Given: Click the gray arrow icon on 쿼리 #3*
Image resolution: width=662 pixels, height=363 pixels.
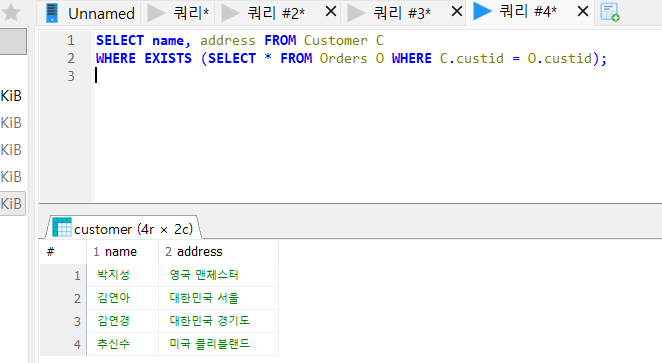Looking at the screenshot, I should coord(356,13).
